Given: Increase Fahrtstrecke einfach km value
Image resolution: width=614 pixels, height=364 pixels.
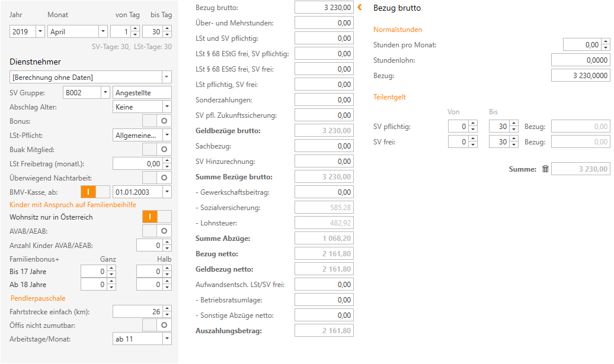Looking at the screenshot, I should click(167, 309).
